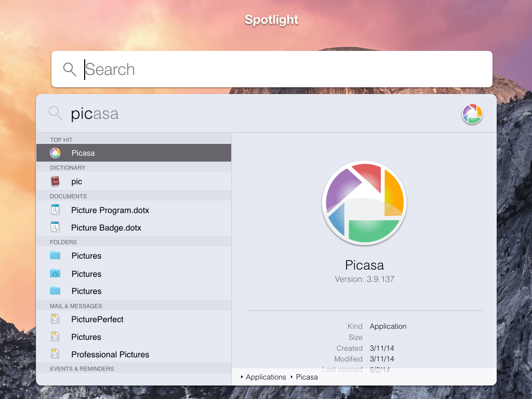Screen dimensions: 532x399
Task: Click the EVENTS & REMINDERS section header
Action: [x=82, y=369]
